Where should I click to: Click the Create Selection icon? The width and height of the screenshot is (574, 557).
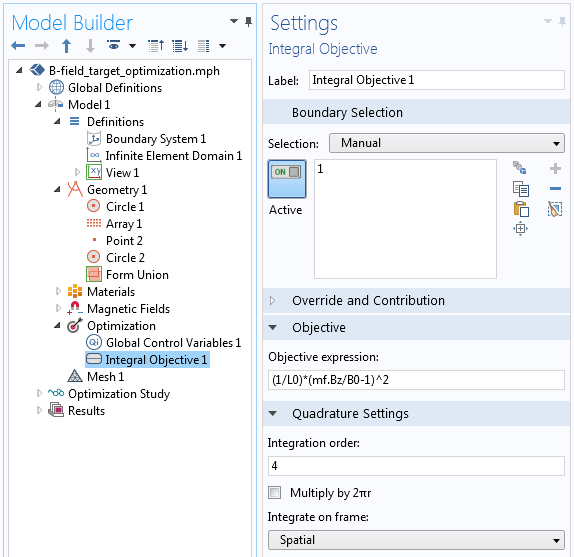click(x=520, y=168)
